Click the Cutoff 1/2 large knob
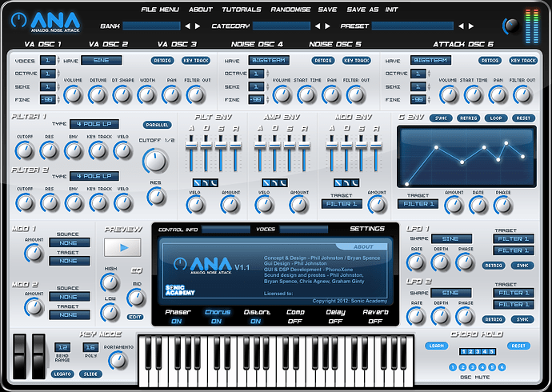 [x=155, y=161]
